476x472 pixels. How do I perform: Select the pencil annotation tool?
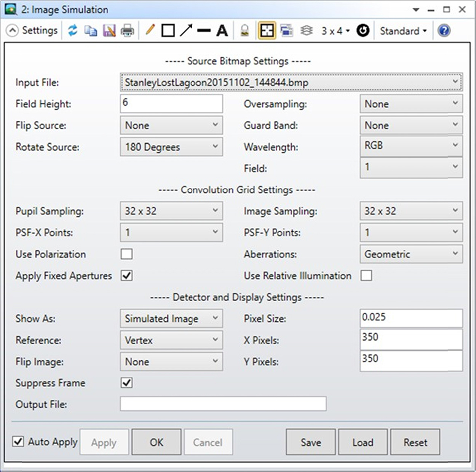coord(150,30)
